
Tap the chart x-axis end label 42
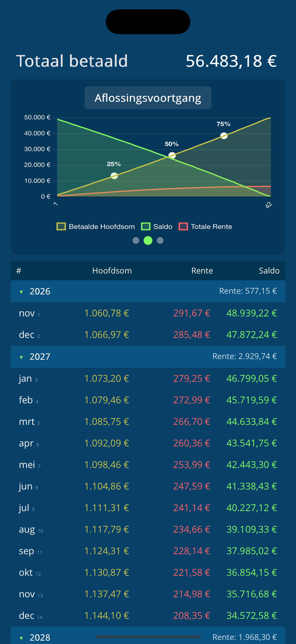(x=269, y=205)
